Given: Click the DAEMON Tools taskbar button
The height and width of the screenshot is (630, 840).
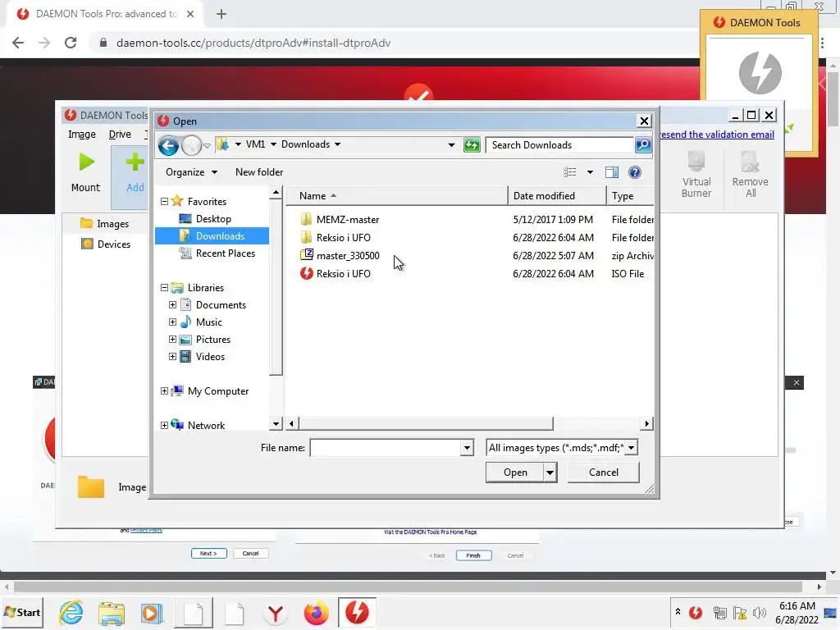Looking at the screenshot, I should click(357, 612).
